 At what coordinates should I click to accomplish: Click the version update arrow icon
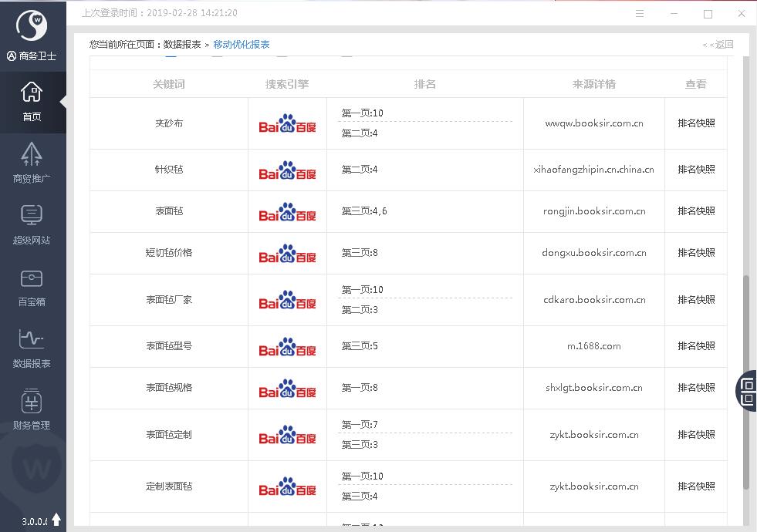[56, 520]
